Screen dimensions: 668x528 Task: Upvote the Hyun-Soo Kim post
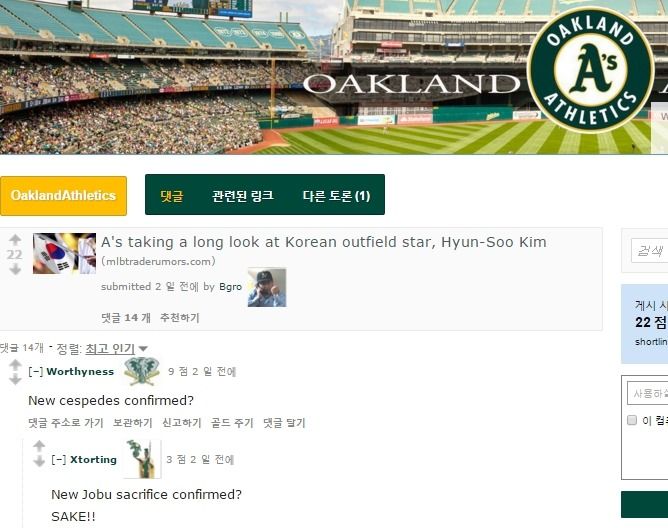15,240
